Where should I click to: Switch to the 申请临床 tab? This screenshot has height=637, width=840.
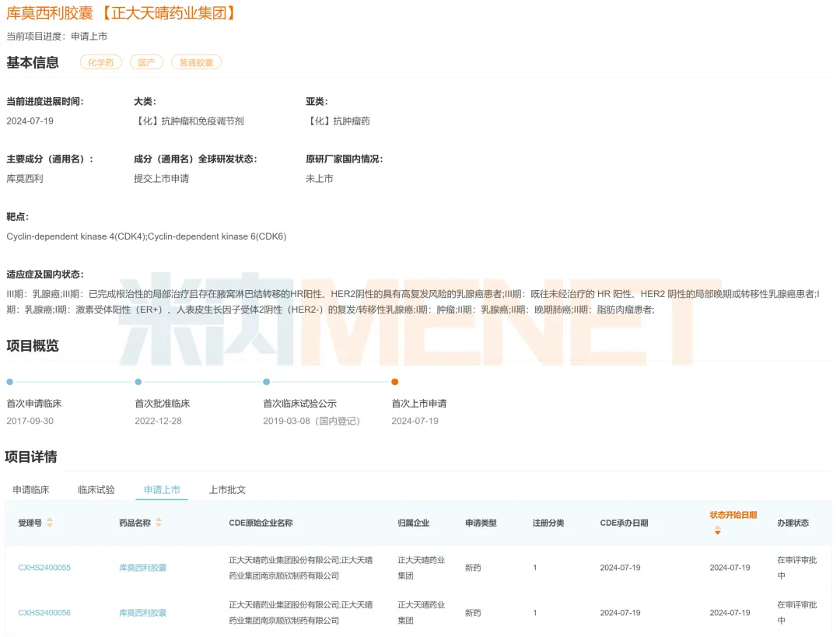(31, 490)
